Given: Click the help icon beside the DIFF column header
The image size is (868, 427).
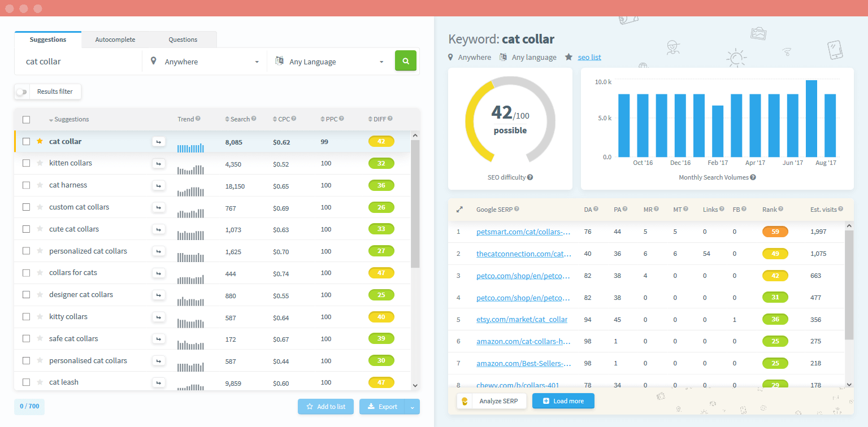Looking at the screenshot, I should click(391, 119).
